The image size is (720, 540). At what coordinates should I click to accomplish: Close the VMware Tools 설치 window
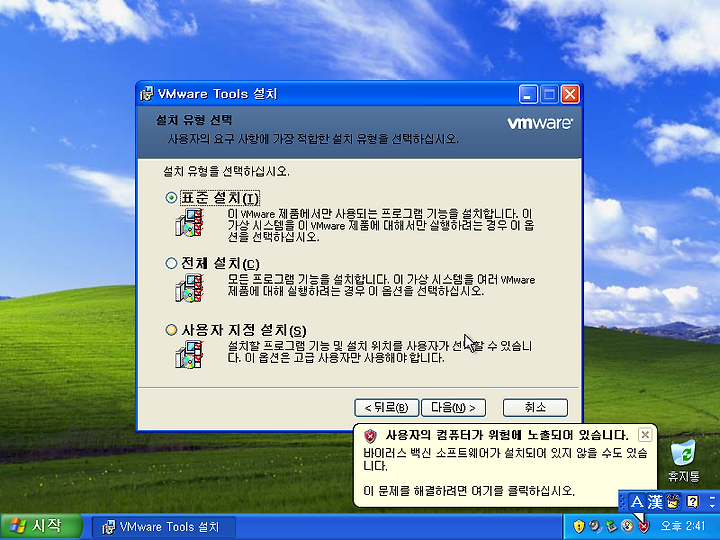click(x=570, y=94)
